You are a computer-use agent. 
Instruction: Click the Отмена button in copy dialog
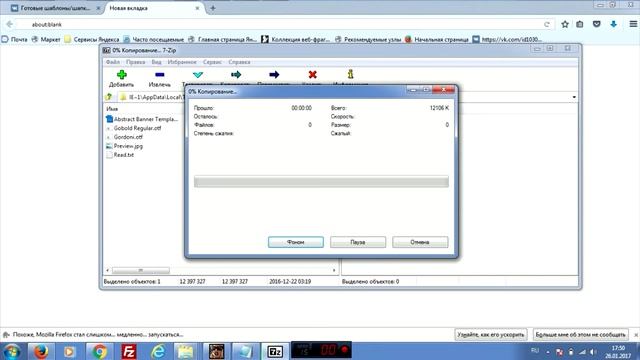[420, 242]
